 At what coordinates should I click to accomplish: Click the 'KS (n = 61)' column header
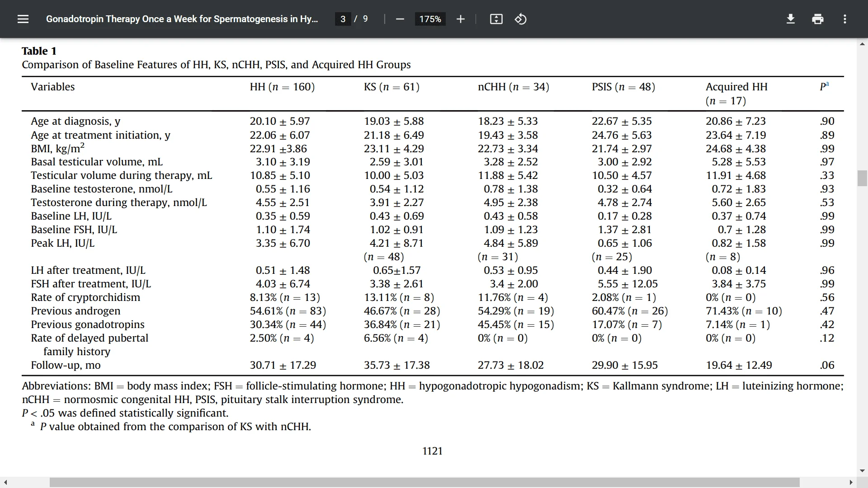[x=392, y=87]
